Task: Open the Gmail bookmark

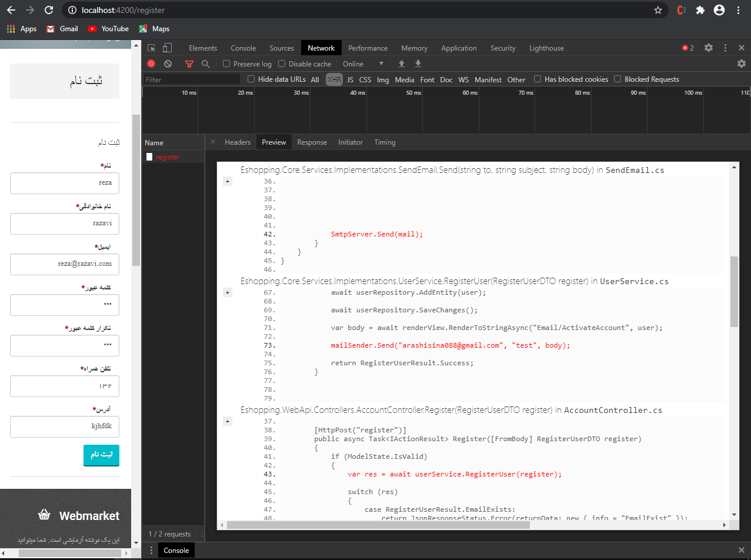Action: point(62,29)
